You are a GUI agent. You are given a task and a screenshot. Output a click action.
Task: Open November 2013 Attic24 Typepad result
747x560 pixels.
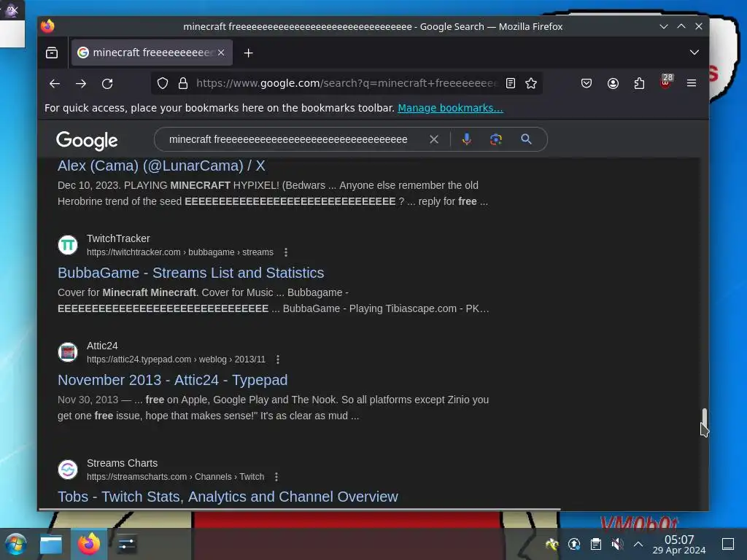pyautogui.click(x=172, y=380)
